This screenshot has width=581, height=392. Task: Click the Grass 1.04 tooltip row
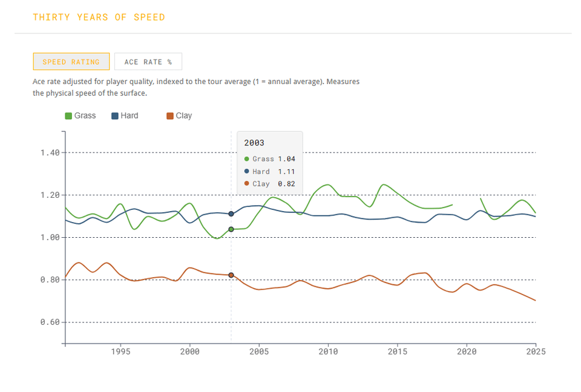click(269, 159)
